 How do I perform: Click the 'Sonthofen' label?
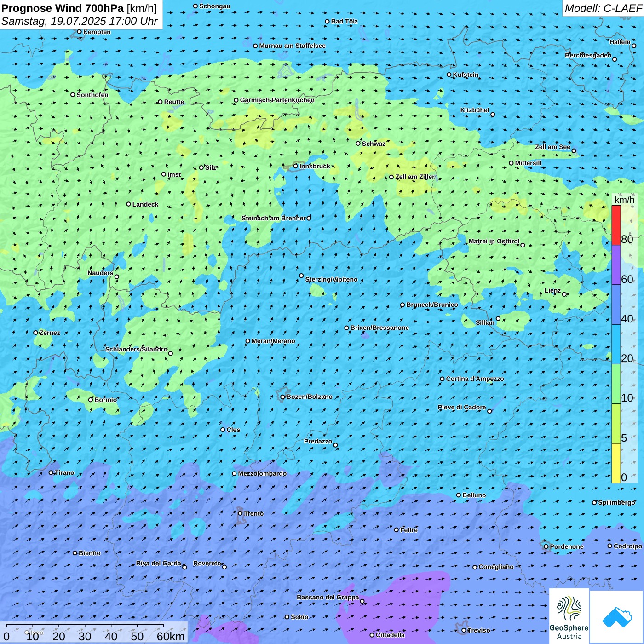(92, 95)
